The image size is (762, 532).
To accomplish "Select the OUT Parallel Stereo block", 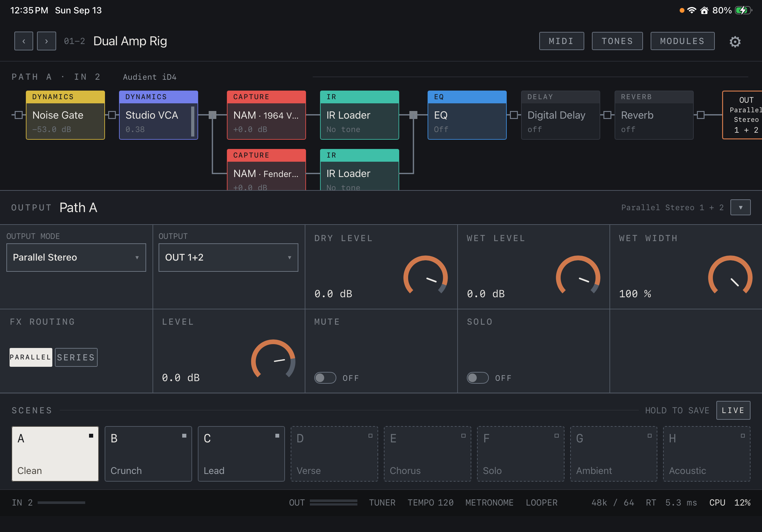I will tap(743, 115).
